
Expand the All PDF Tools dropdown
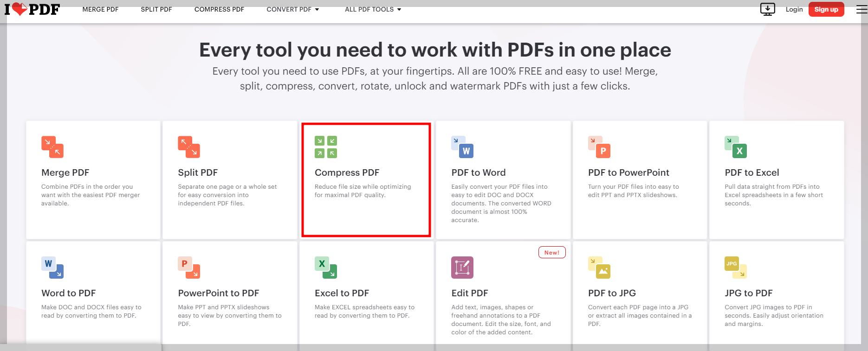tap(373, 9)
